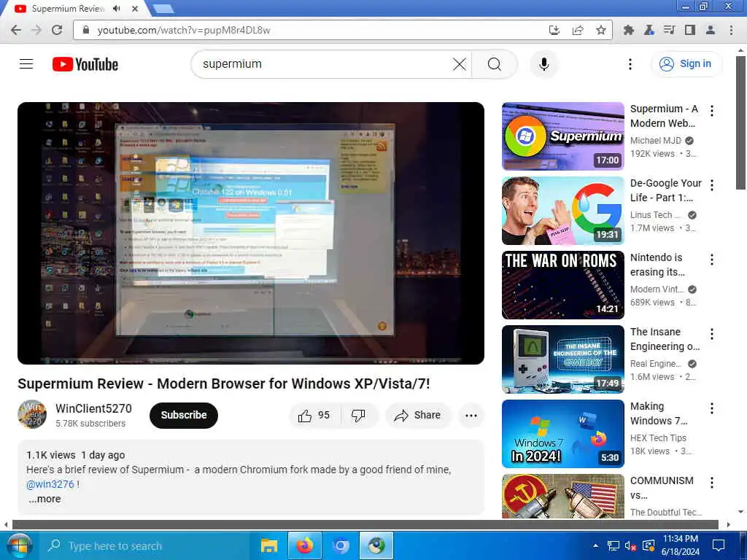Click the Nintendo is erasing its title
This screenshot has width=747, height=560.
coord(657,265)
